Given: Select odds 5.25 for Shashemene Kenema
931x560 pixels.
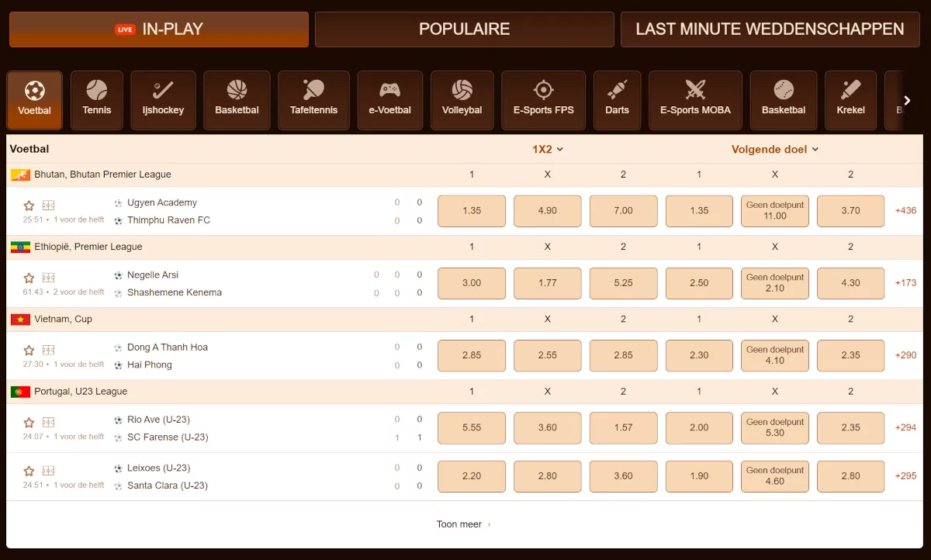Looking at the screenshot, I should [623, 283].
